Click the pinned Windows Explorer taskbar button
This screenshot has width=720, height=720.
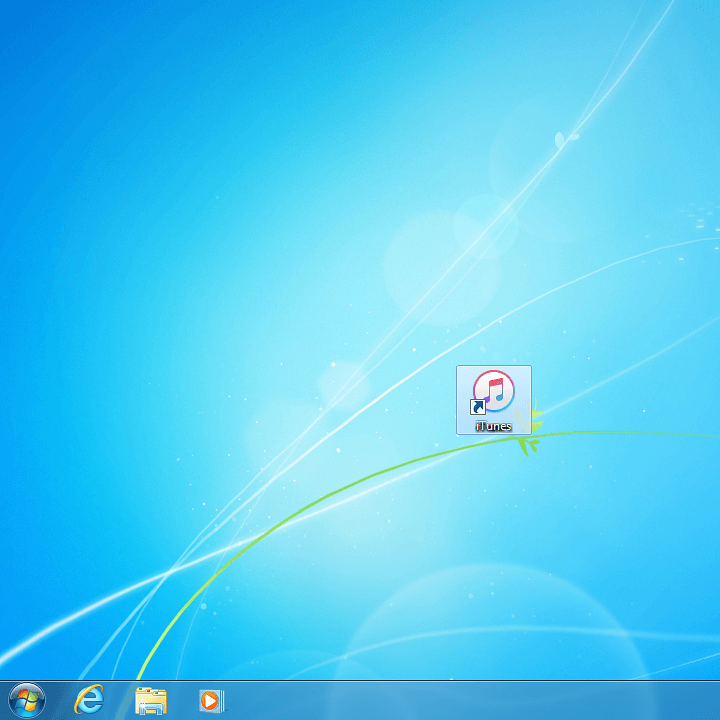tap(150, 700)
